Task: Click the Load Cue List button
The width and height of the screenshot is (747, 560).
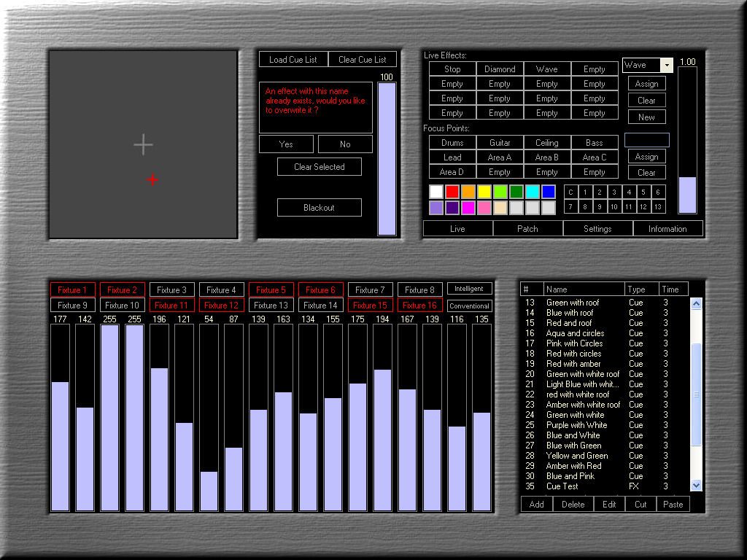Action: 293,60
